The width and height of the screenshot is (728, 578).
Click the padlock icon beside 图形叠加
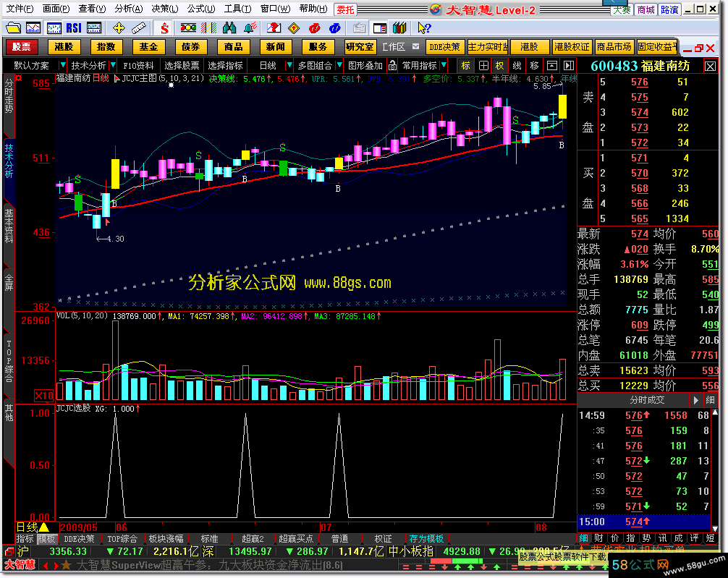(x=392, y=65)
